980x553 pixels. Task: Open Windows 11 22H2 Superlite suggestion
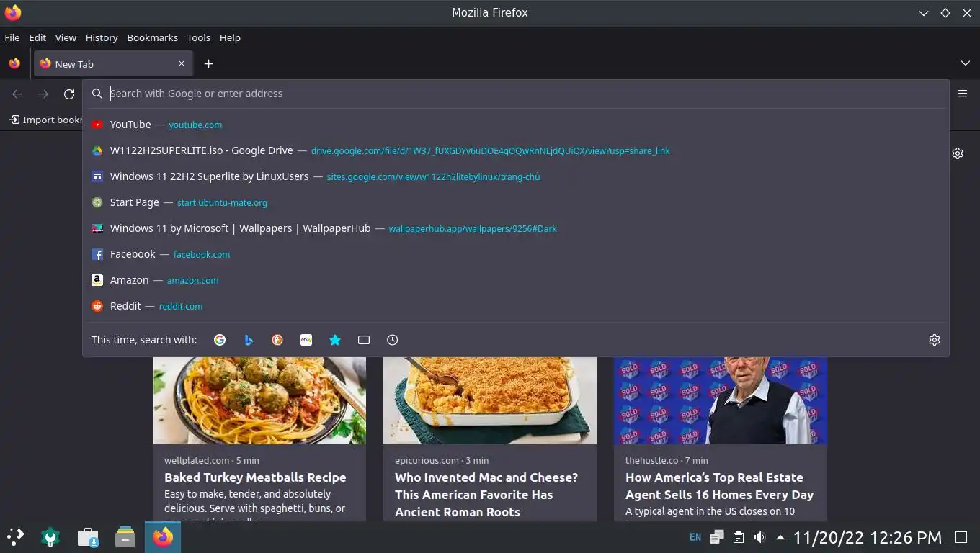pos(516,176)
